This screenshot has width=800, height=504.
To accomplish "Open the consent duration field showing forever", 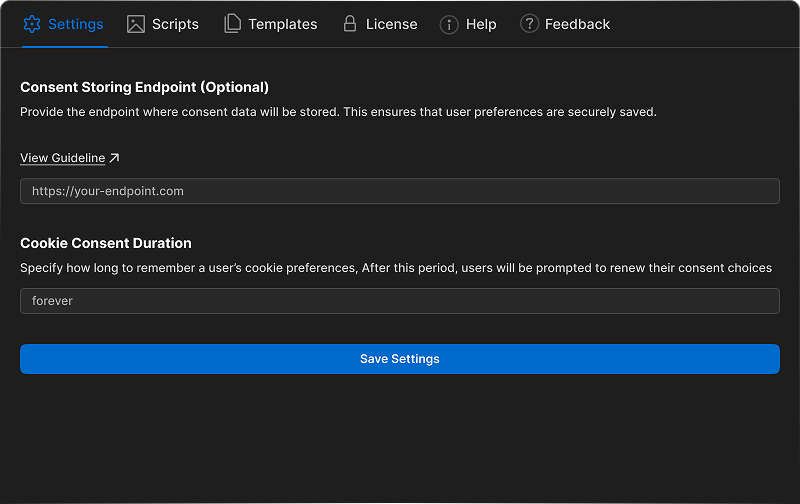I will [400, 301].
